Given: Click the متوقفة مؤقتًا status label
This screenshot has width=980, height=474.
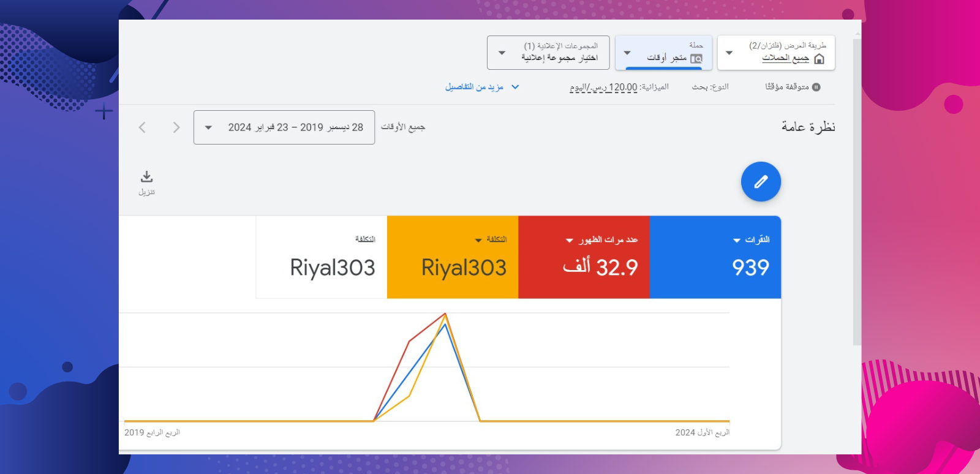Looking at the screenshot, I should (787, 87).
